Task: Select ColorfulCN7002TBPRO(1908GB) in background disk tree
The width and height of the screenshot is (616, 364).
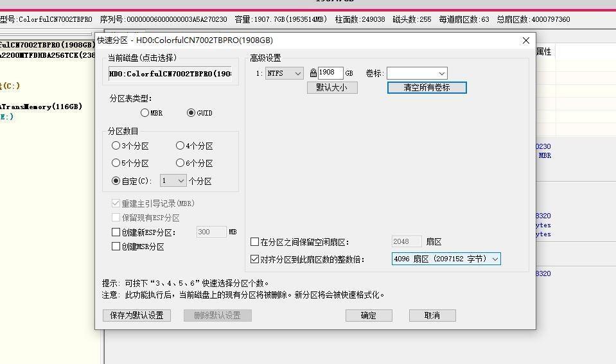Action: tap(47, 45)
